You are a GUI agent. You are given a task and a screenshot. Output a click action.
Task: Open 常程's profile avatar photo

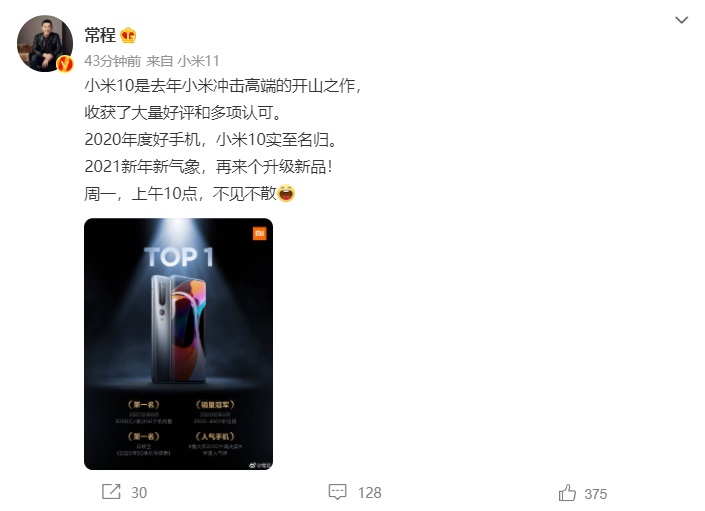45,43
